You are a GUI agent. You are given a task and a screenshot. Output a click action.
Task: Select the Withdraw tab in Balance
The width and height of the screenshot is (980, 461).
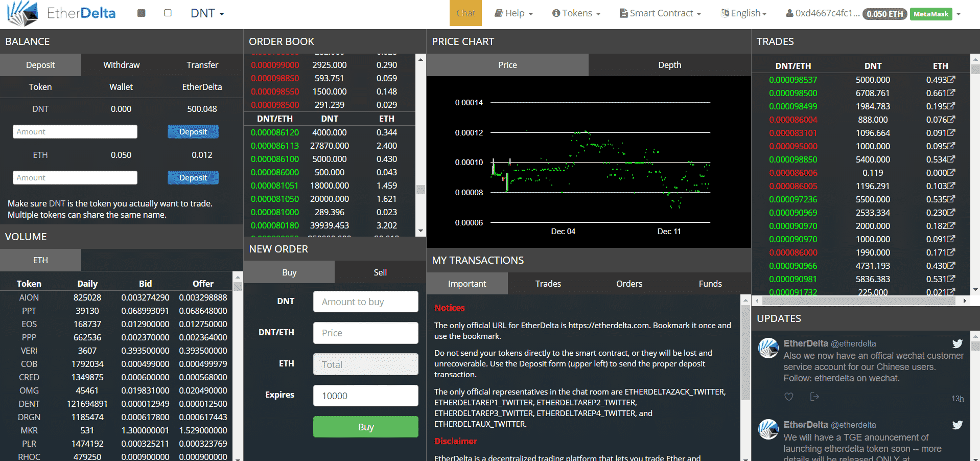[x=121, y=65]
